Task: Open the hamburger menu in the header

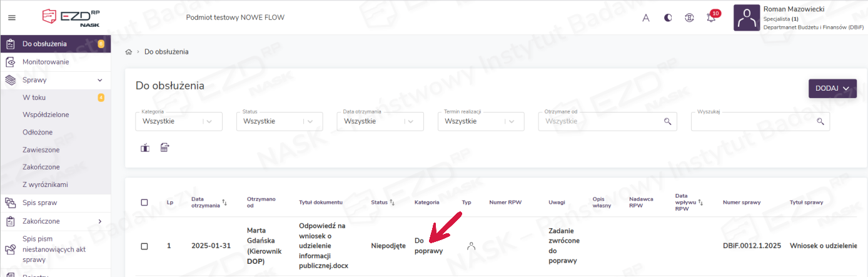Action: tap(12, 18)
